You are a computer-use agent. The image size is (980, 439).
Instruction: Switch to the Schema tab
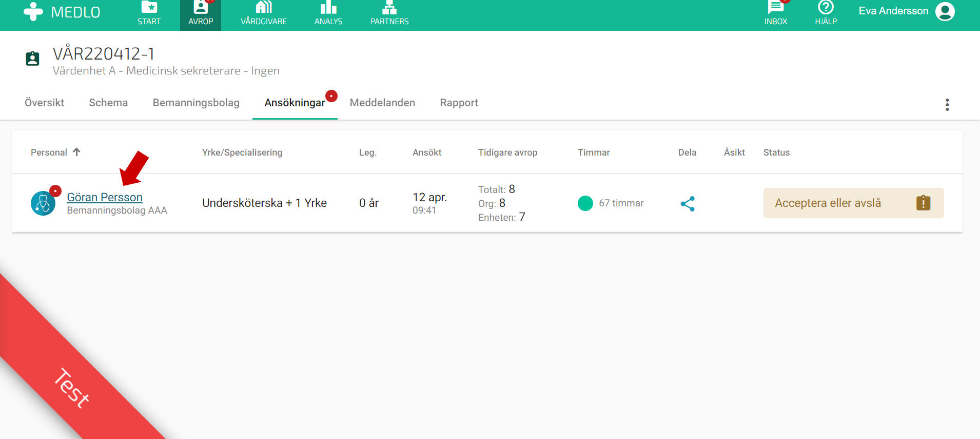[x=108, y=103]
